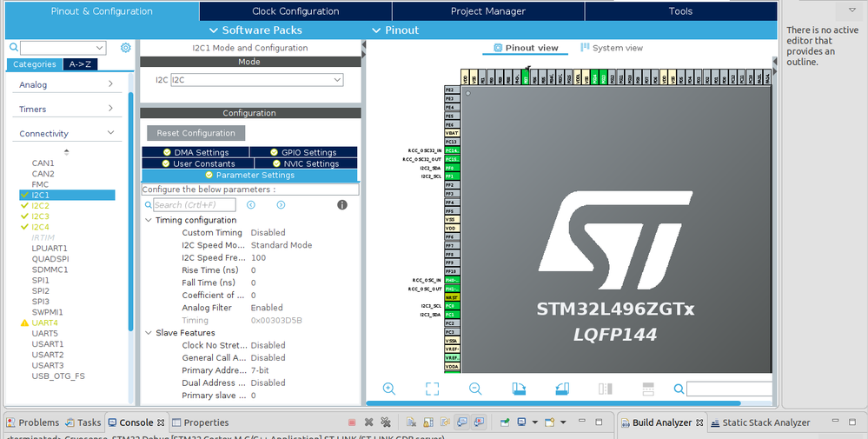Switch to Project Manager tab

point(487,11)
